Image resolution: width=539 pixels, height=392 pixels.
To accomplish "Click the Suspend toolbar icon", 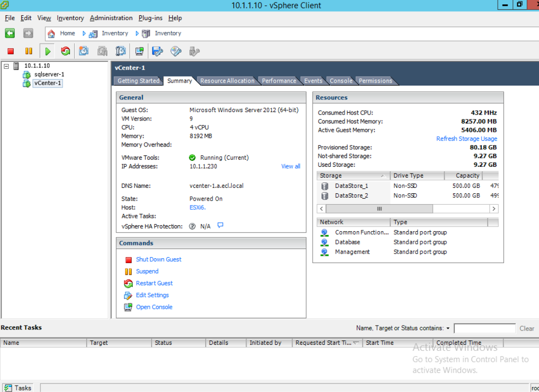I will (x=29, y=51).
